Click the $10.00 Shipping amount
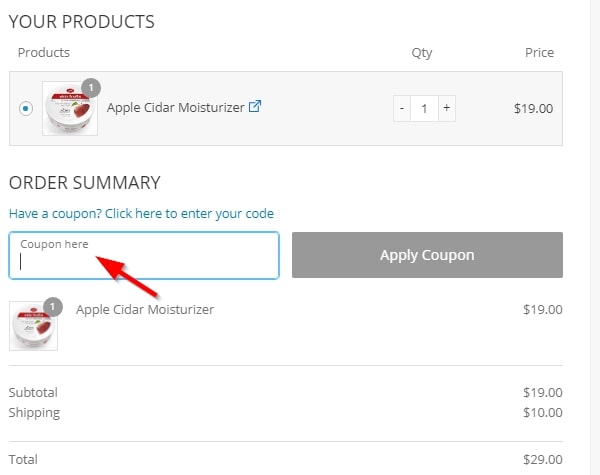 542,412
